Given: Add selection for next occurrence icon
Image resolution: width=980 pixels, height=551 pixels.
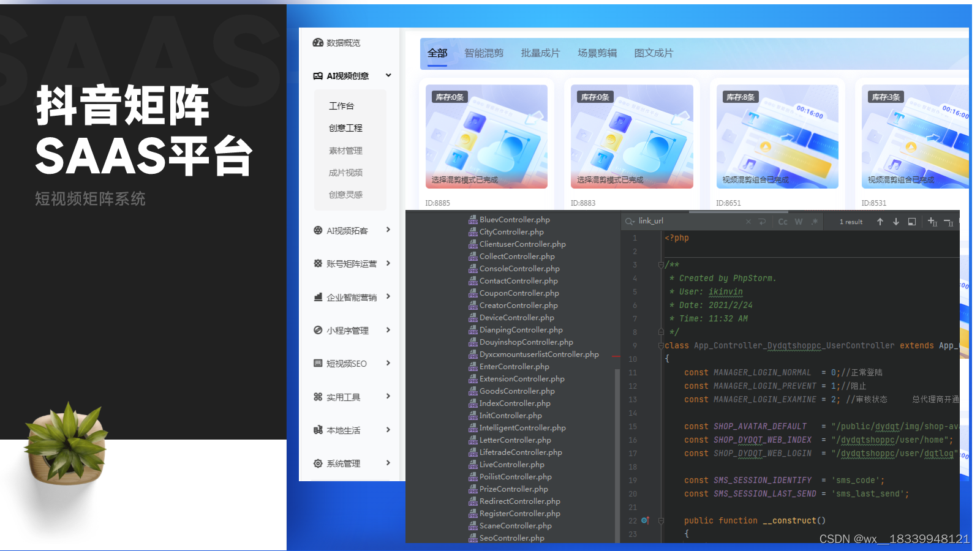Looking at the screenshot, I should point(932,222).
